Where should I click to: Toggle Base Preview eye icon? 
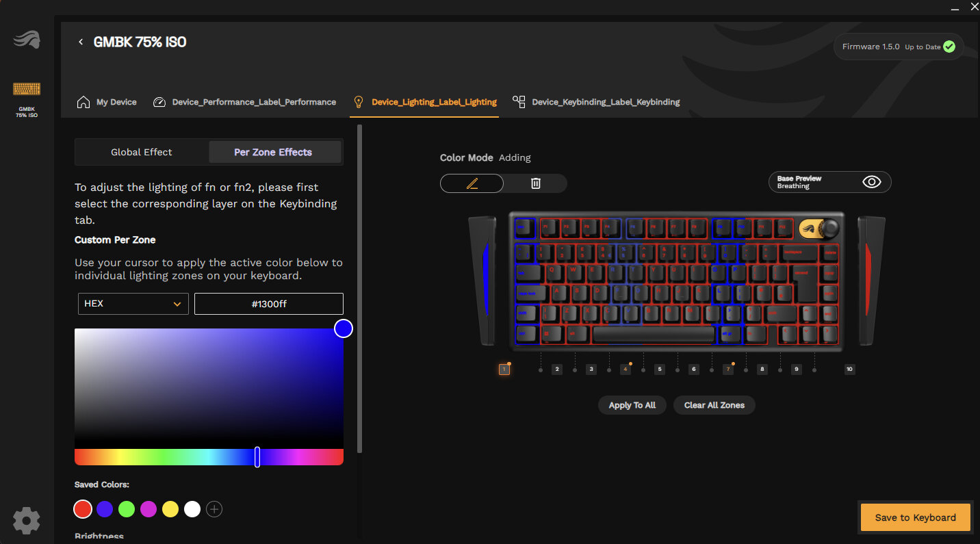[871, 182]
